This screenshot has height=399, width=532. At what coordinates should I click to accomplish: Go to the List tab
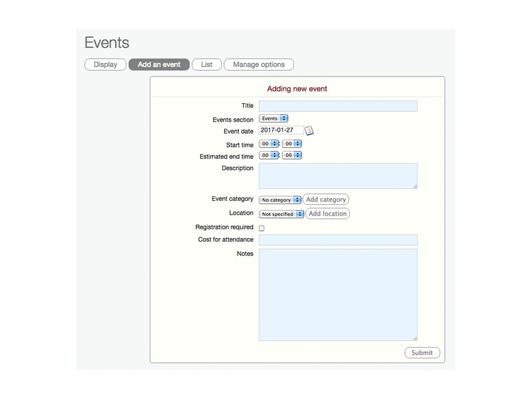(207, 65)
